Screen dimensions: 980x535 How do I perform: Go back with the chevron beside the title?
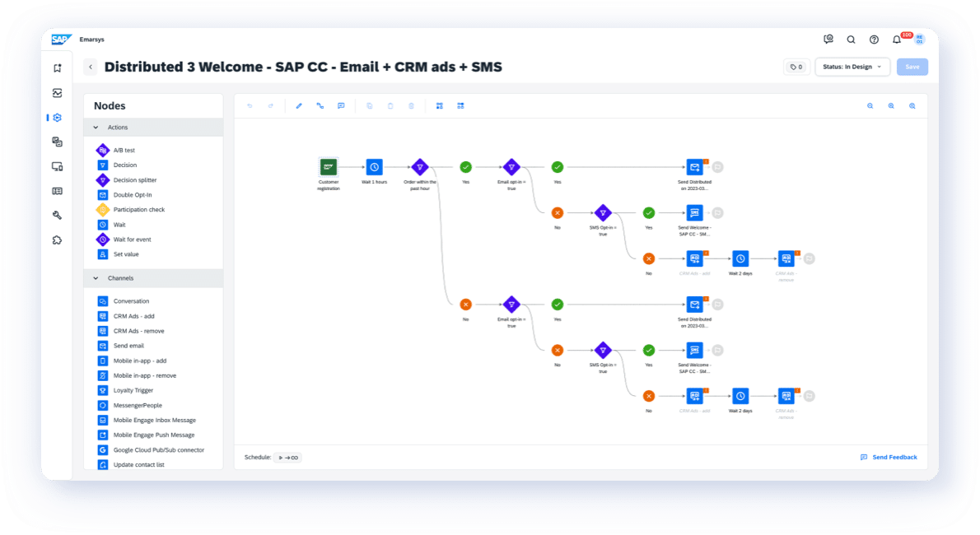tap(91, 67)
